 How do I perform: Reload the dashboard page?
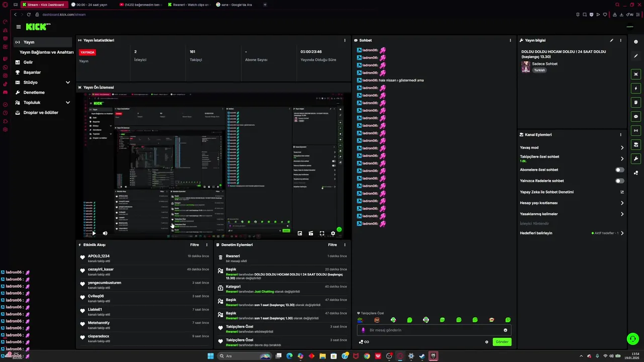(x=29, y=15)
